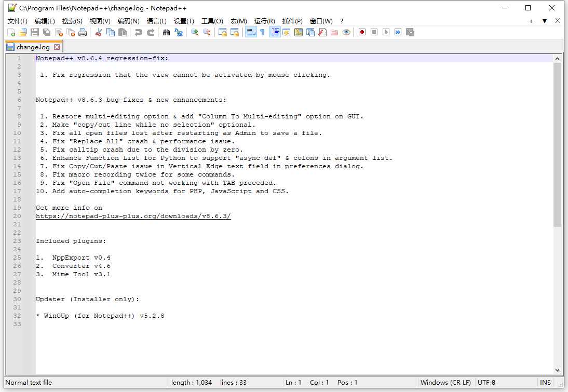Open the 编辑(E) menu
Viewport: 568px width, 392px height.
45,21
